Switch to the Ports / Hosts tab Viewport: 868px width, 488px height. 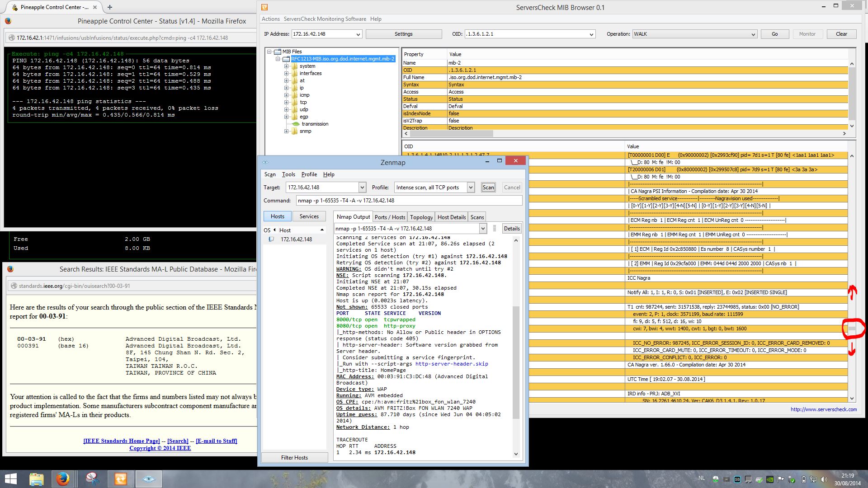390,217
